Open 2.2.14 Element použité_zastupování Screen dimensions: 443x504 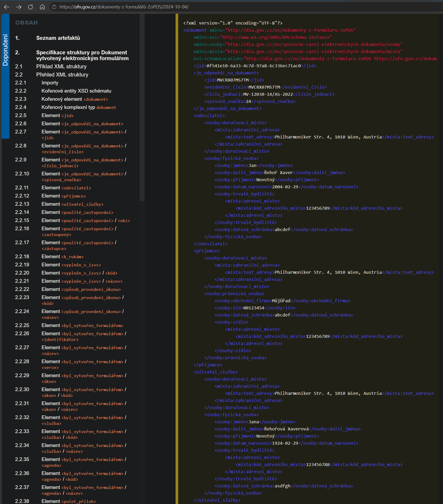77,212
